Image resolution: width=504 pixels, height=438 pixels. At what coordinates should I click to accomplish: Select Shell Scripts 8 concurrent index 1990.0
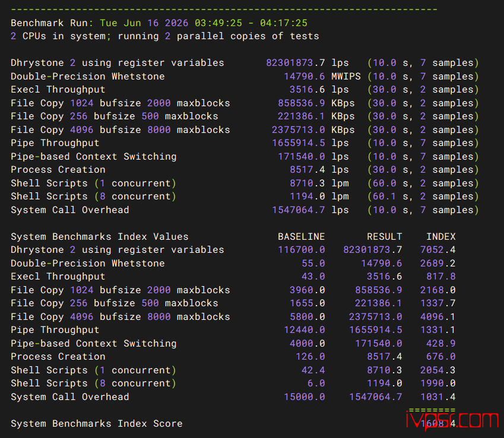(438, 383)
